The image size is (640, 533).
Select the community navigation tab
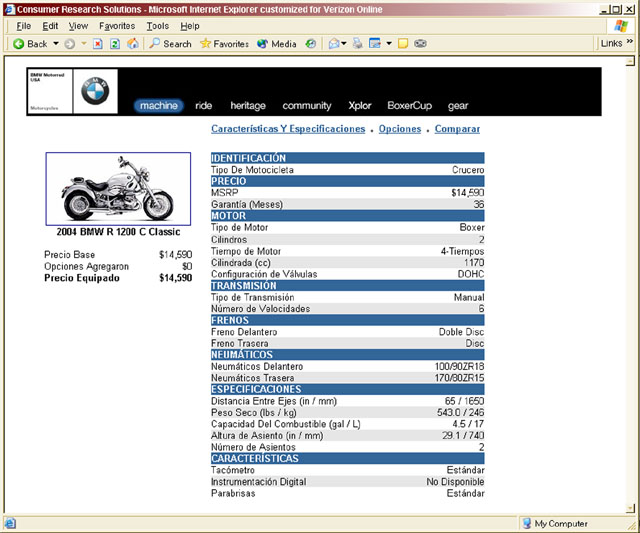coord(307,106)
